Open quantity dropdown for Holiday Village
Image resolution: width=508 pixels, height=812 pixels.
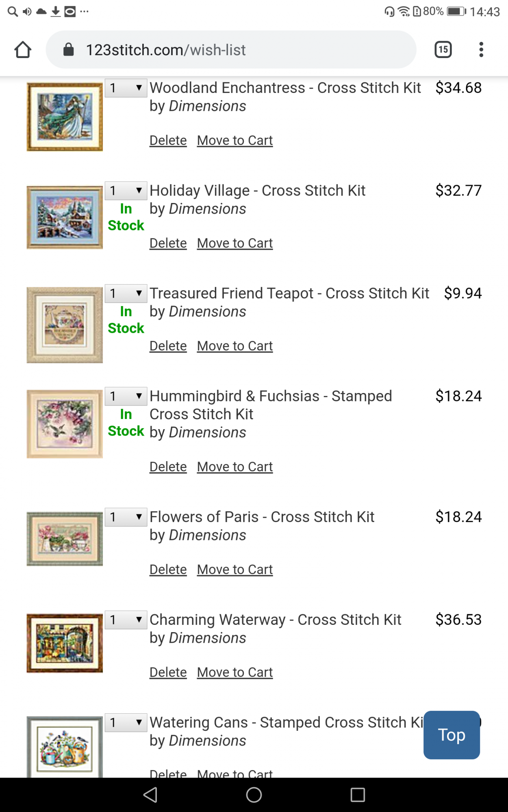tap(126, 191)
